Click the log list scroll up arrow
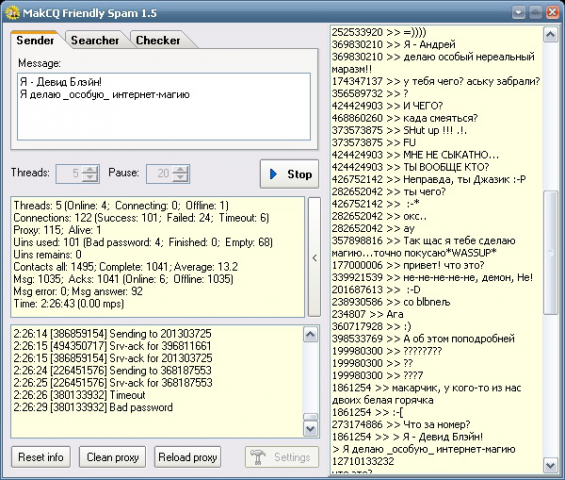 311,335
